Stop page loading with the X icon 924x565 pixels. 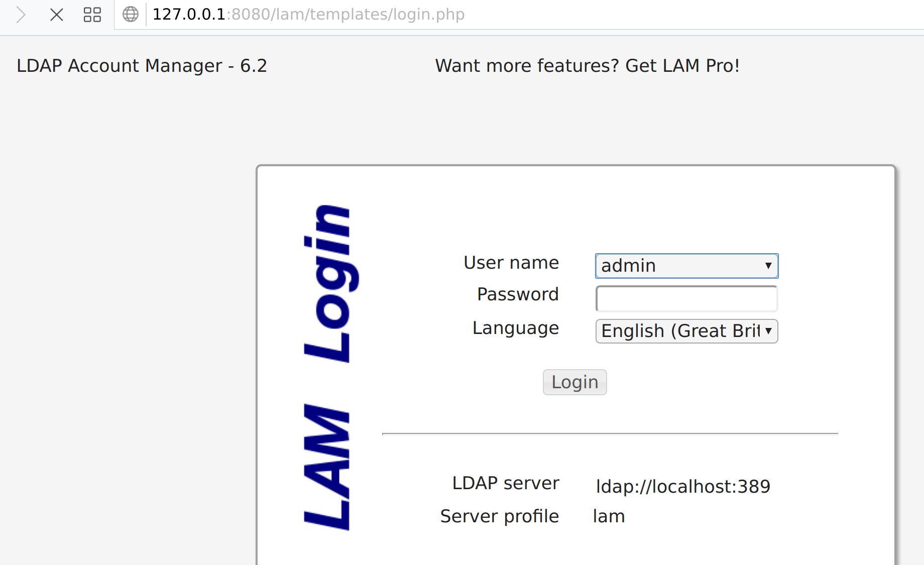(x=57, y=15)
